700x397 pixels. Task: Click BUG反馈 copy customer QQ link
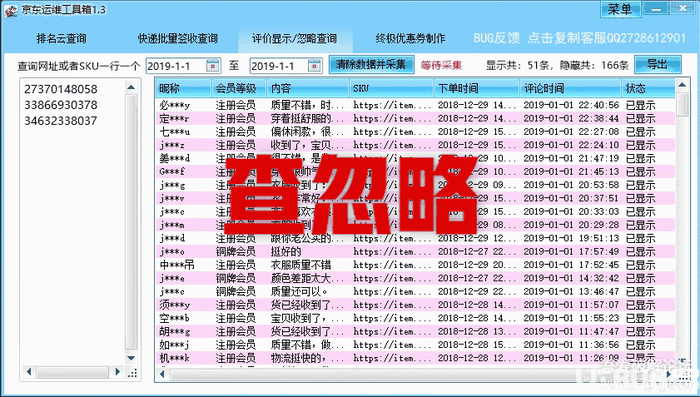point(579,38)
